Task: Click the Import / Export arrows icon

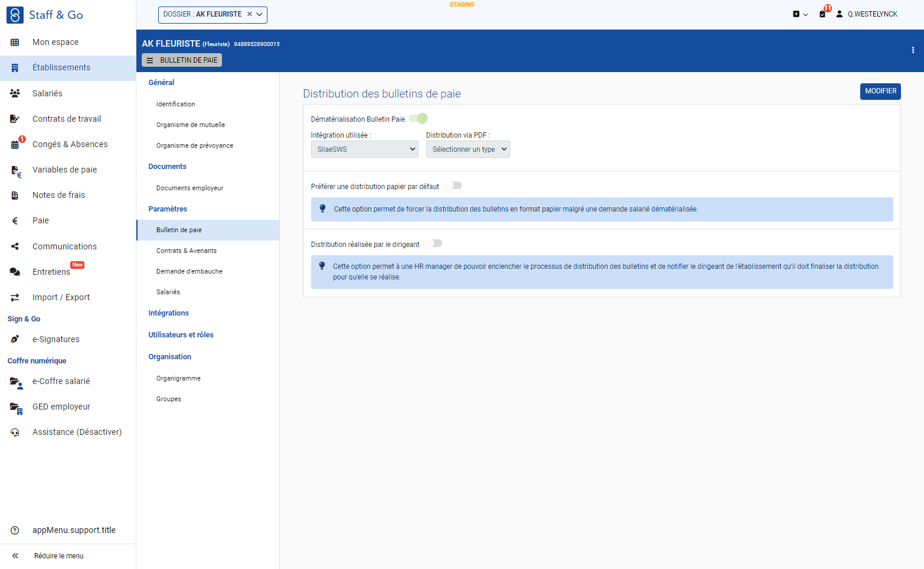Action: (15, 297)
